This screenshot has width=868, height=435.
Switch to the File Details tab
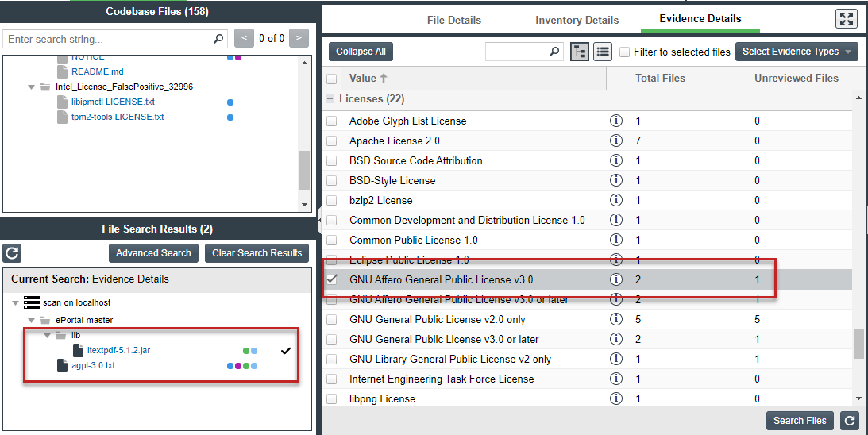pyautogui.click(x=453, y=20)
